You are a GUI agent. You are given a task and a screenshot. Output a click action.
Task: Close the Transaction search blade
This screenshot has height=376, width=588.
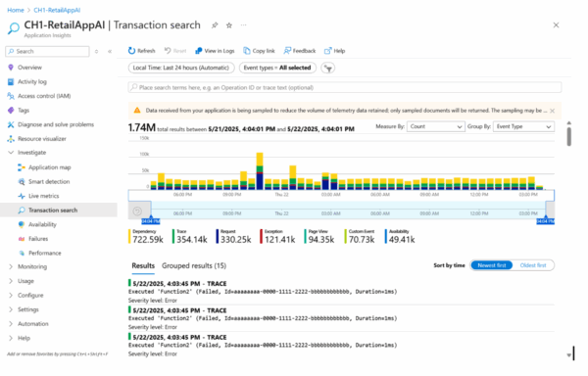pyautogui.click(x=556, y=25)
